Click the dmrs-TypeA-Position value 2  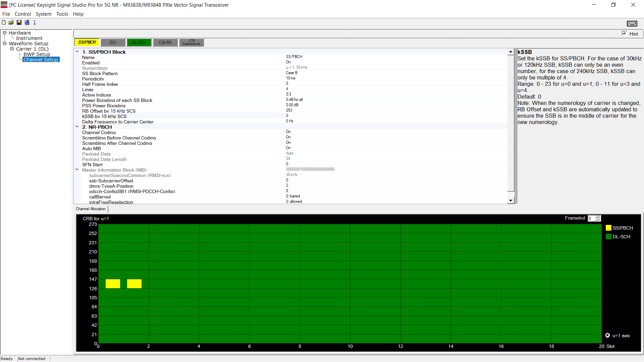click(x=287, y=185)
